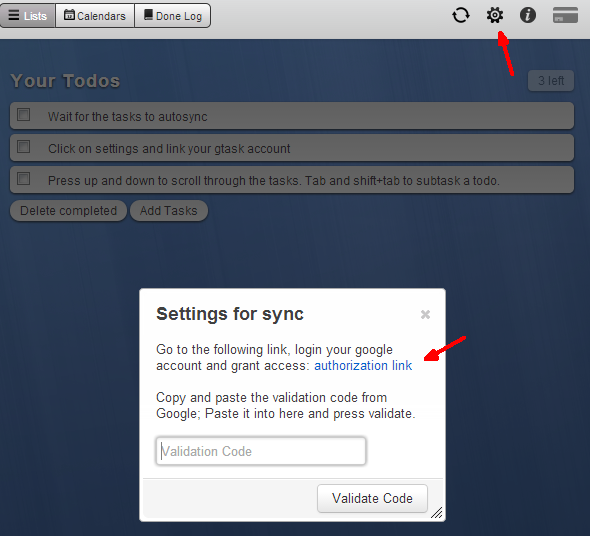Click the '3 left' counter badge
The height and width of the screenshot is (536, 590).
click(x=551, y=81)
